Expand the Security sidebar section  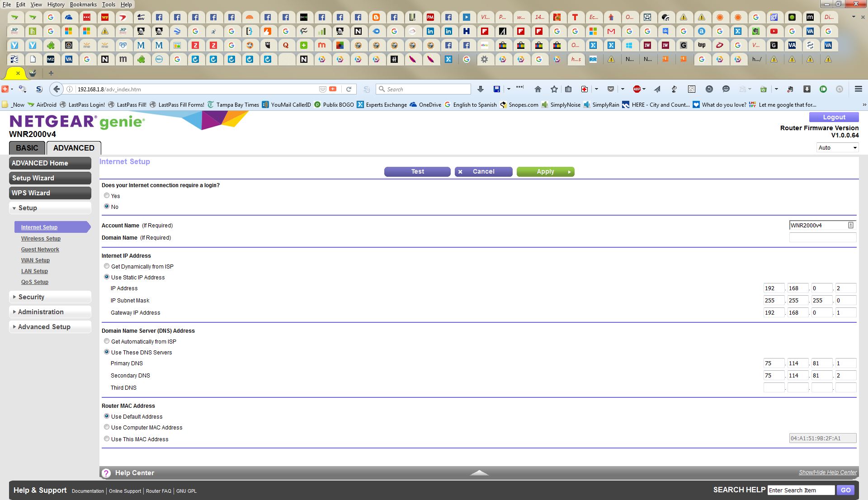click(50, 297)
